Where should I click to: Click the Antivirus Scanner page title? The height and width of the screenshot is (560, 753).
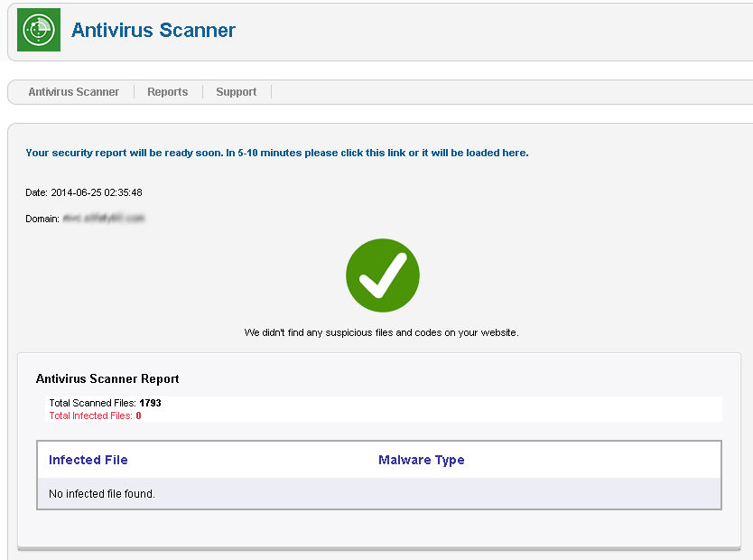point(153,30)
